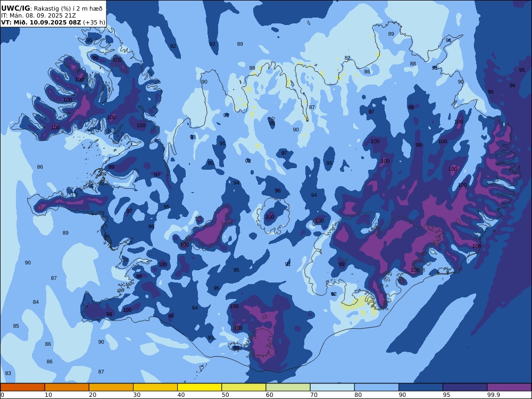Screen dimensions: 532x399
Task: Click the title text 'UWC/IG: Rakastig (%) í 2 m hæð'
Action: (52, 9)
